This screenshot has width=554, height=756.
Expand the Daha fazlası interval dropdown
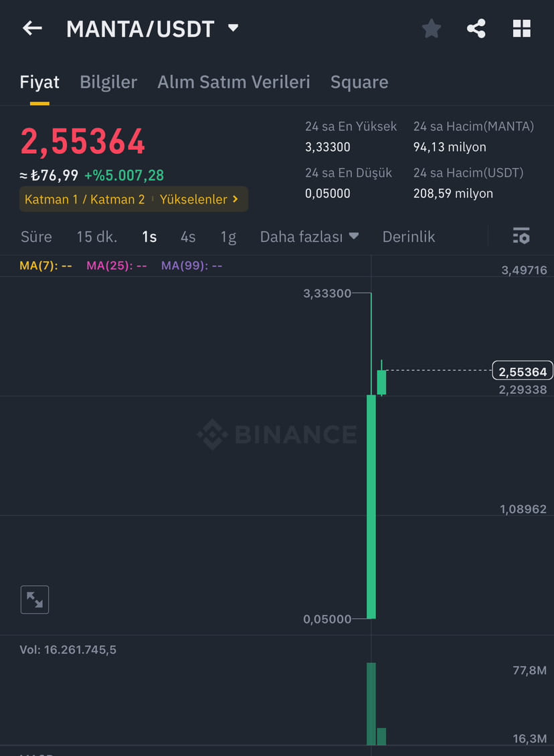click(309, 236)
